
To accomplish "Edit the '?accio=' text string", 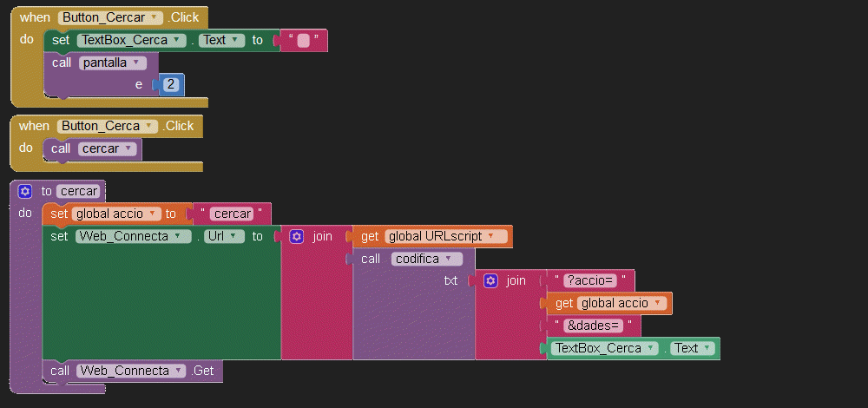I will coord(590,280).
